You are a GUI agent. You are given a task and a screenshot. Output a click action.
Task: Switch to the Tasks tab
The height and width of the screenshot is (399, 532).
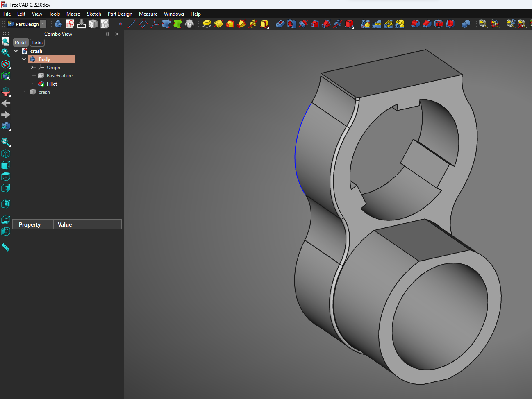[37, 42]
